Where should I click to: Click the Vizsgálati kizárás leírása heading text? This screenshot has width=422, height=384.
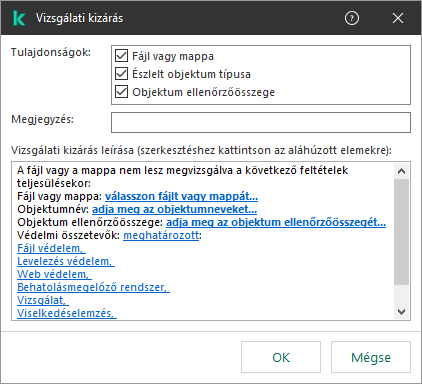[x=201, y=150]
